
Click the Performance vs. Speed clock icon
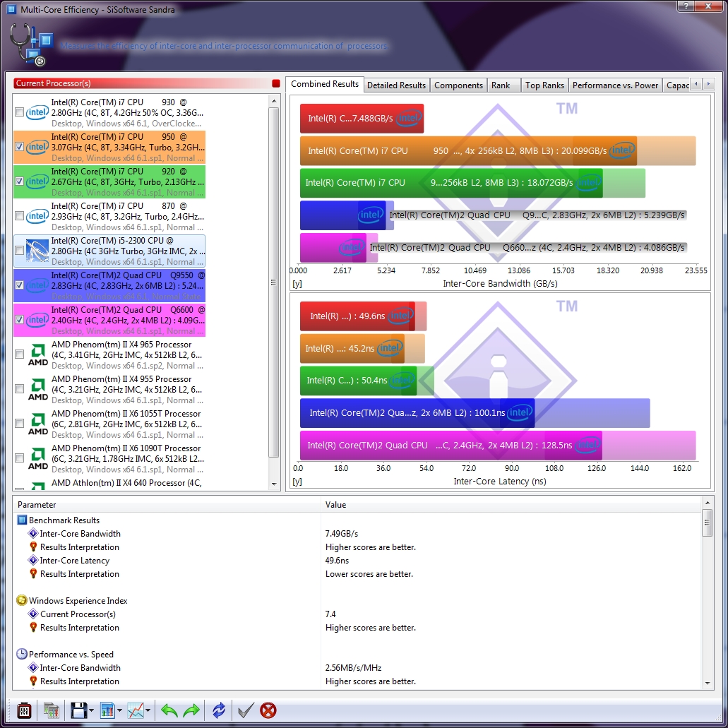click(x=21, y=654)
